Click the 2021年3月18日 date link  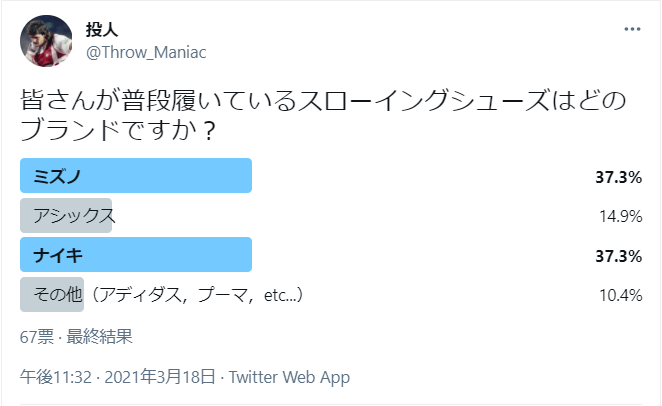click(x=158, y=377)
